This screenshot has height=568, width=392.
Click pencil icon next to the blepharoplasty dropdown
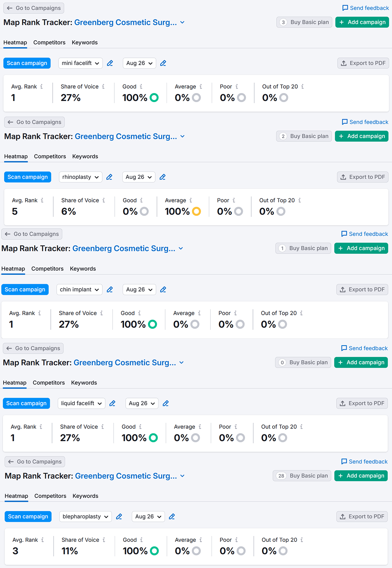[x=119, y=516]
